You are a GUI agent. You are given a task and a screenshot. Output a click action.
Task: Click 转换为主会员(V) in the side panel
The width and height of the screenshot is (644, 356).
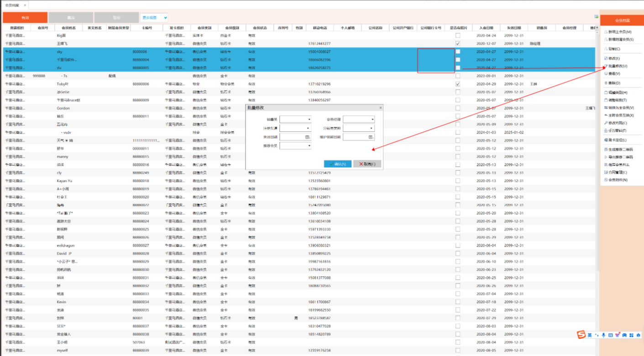click(621, 108)
